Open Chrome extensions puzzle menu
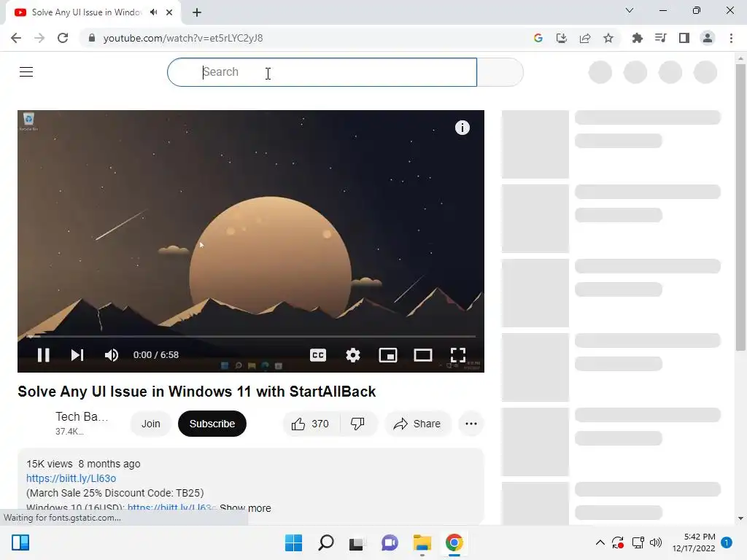Viewport: 747px width, 560px height. (637, 38)
